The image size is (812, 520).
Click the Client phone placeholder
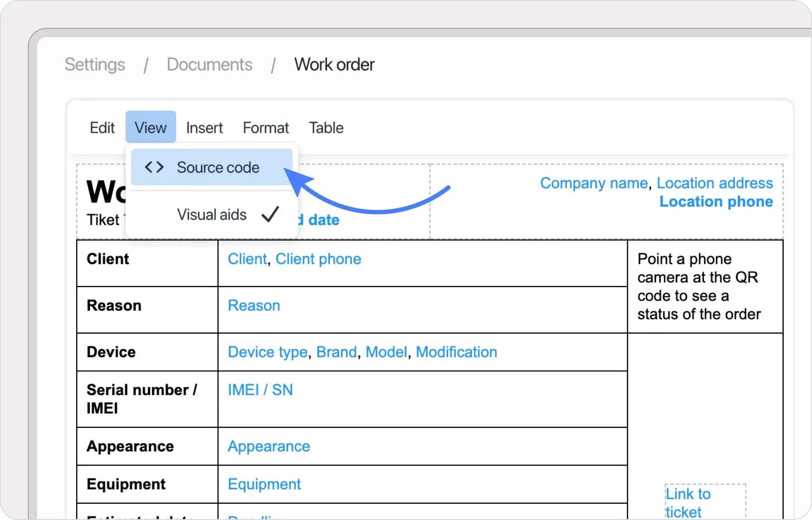coord(318,259)
